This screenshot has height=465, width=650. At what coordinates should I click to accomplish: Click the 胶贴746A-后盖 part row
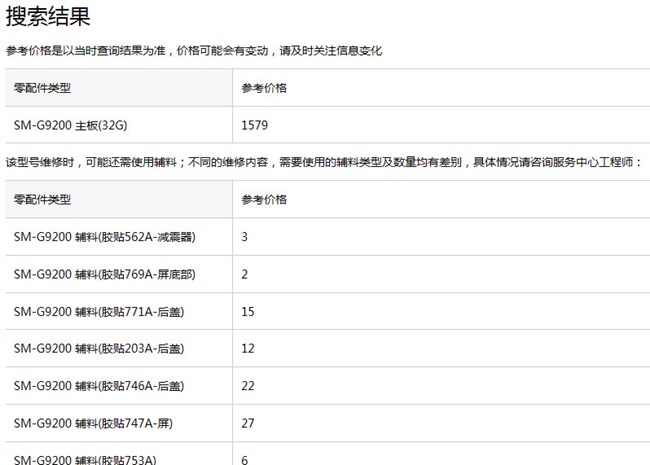click(99, 386)
